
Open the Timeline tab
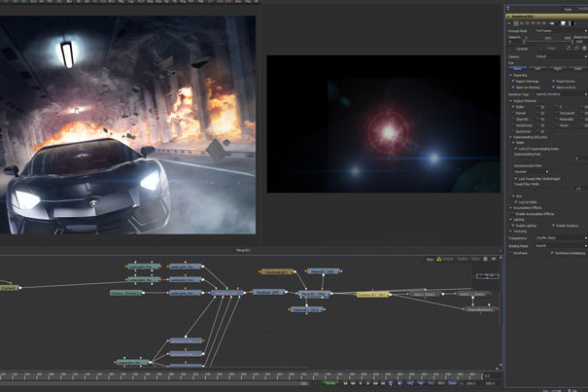point(463,259)
